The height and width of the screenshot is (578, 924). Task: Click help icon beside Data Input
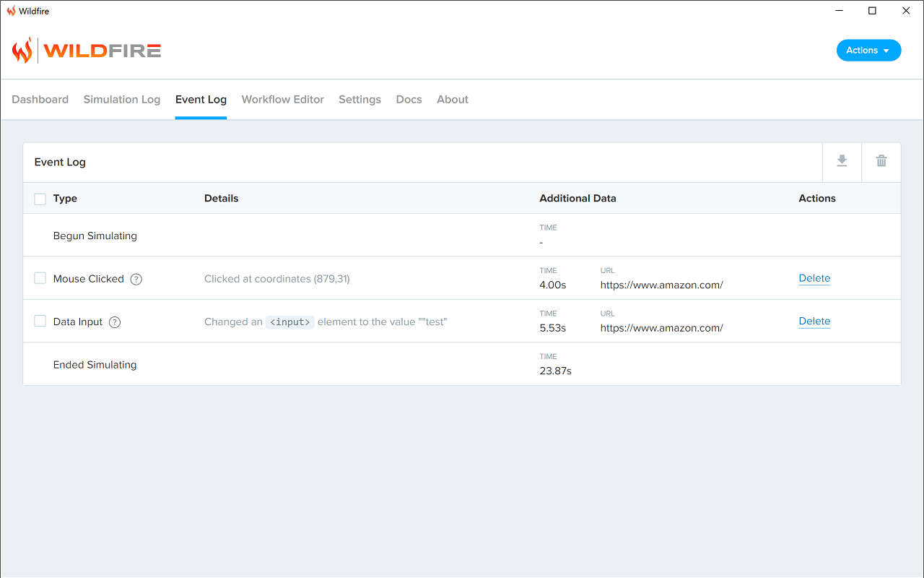(115, 322)
